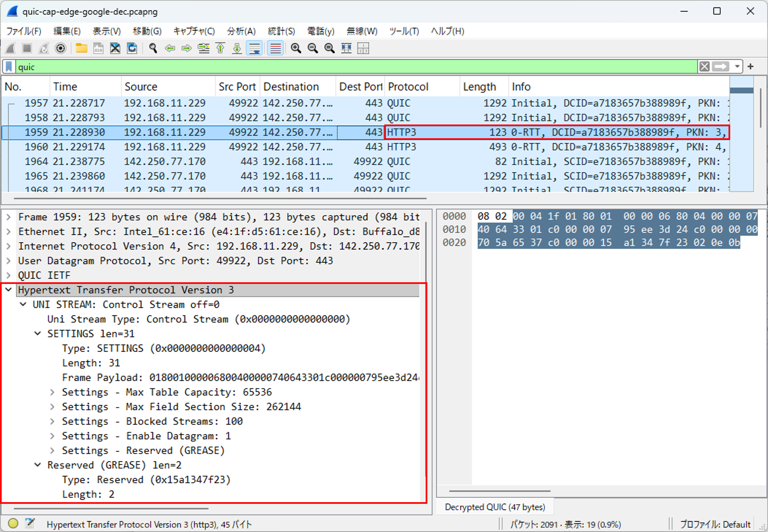
Task: Open a capture file folder icon
Action: point(81,48)
